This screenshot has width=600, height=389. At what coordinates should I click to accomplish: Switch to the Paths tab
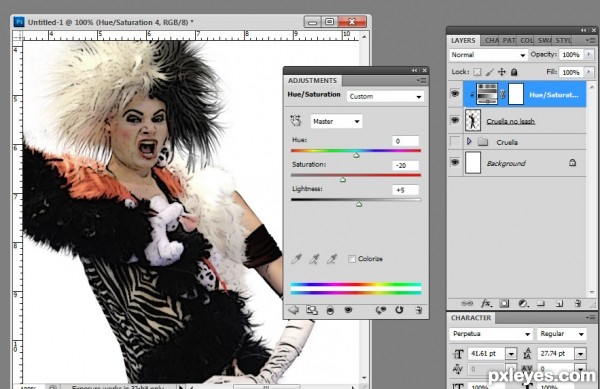click(x=509, y=40)
